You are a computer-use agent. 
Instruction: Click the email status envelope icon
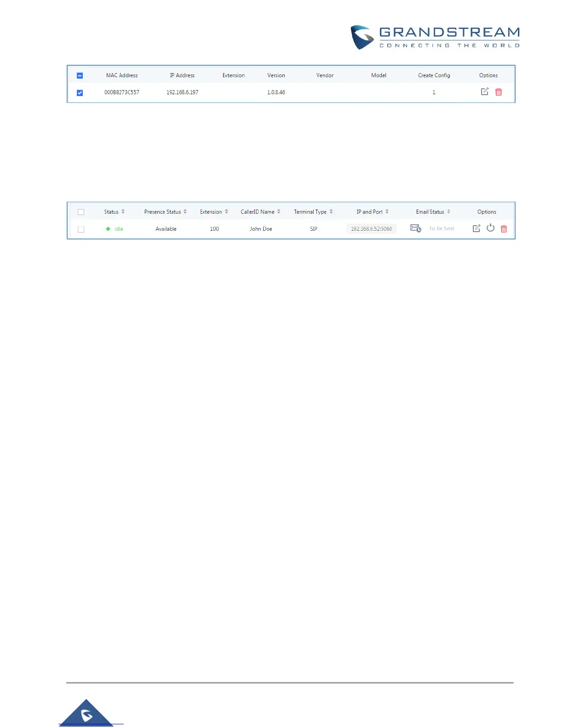[416, 228]
